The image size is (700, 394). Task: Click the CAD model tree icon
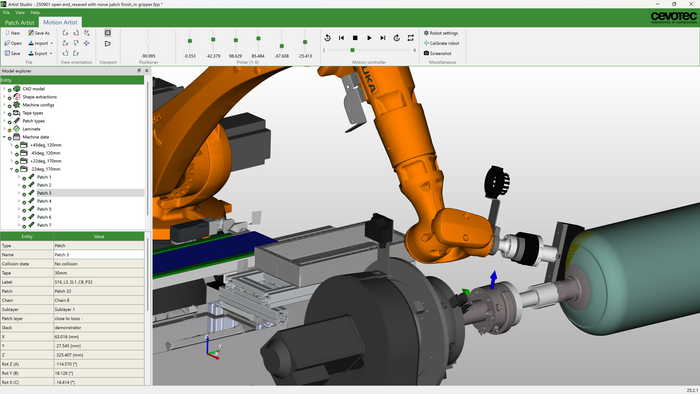click(x=17, y=89)
